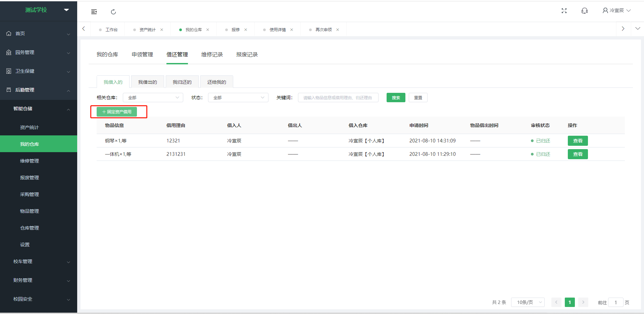Select 我的仓库 in the sidebar
Image resolution: width=644 pixels, height=314 pixels.
click(x=39, y=144)
